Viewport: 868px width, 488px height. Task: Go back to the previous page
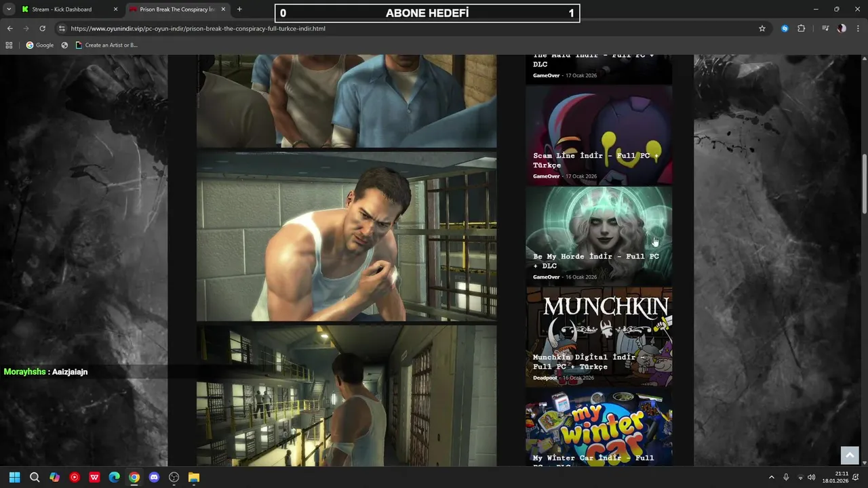pyautogui.click(x=9, y=28)
